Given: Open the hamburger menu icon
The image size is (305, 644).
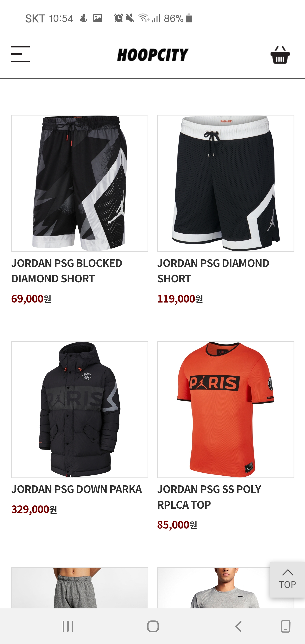Looking at the screenshot, I should (20, 54).
